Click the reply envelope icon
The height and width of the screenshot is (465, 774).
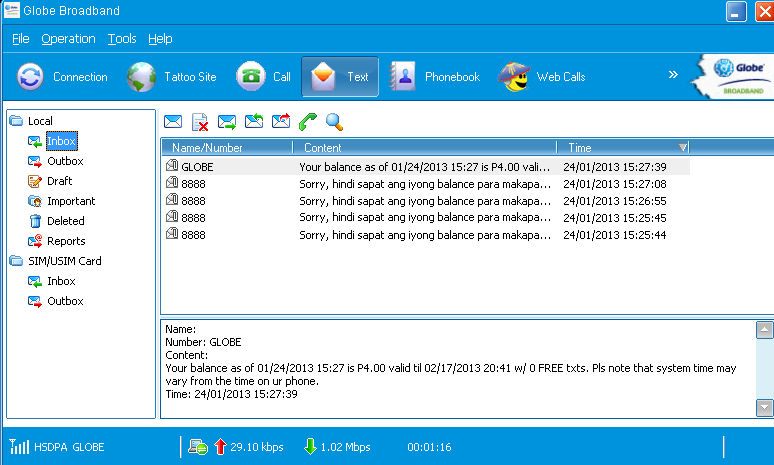pyautogui.click(x=254, y=121)
